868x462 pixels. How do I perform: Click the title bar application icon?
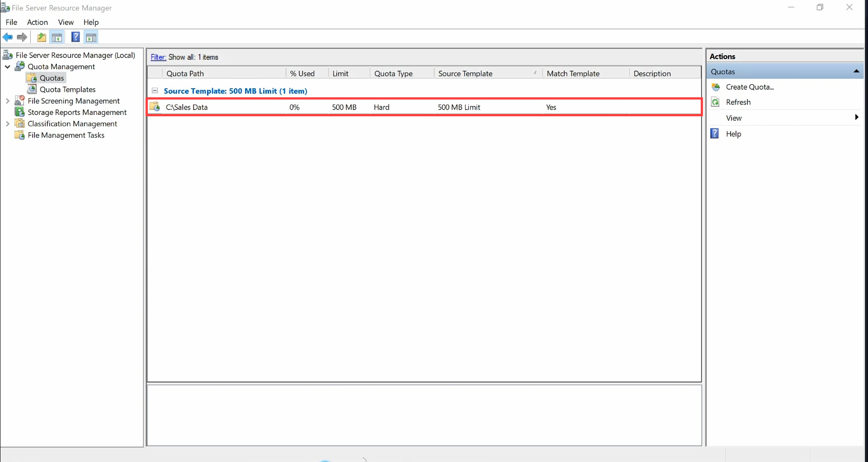pyautogui.click(x=5, y=8)
